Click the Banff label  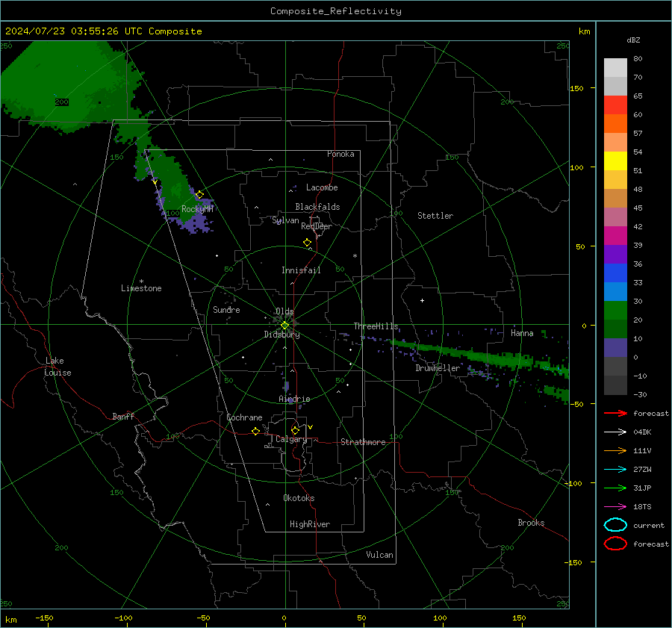click(123, 416)
